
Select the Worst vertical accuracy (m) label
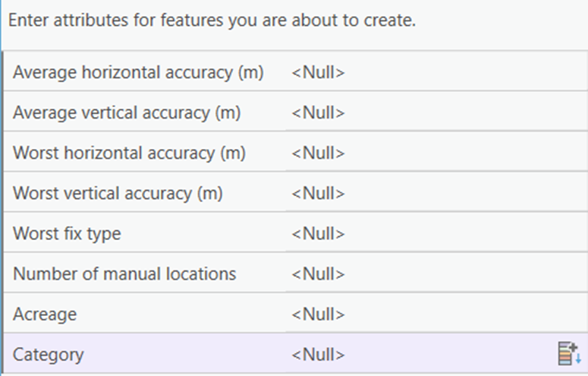(118, 193)
